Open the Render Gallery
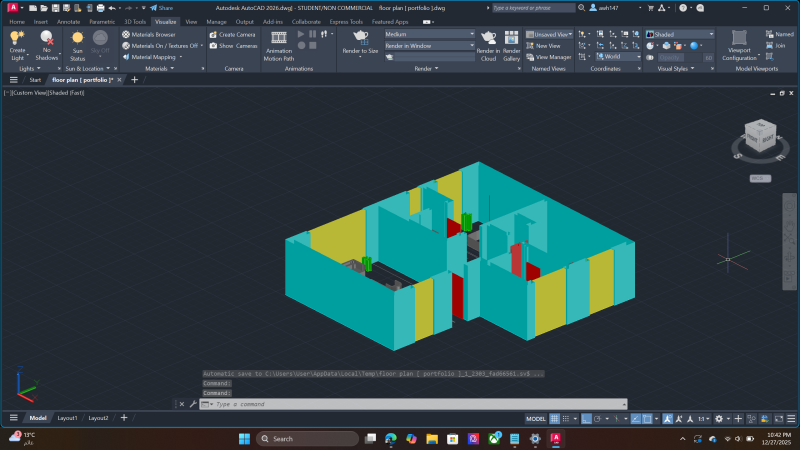This screenshot has width=800, height=450. [511, 41]
